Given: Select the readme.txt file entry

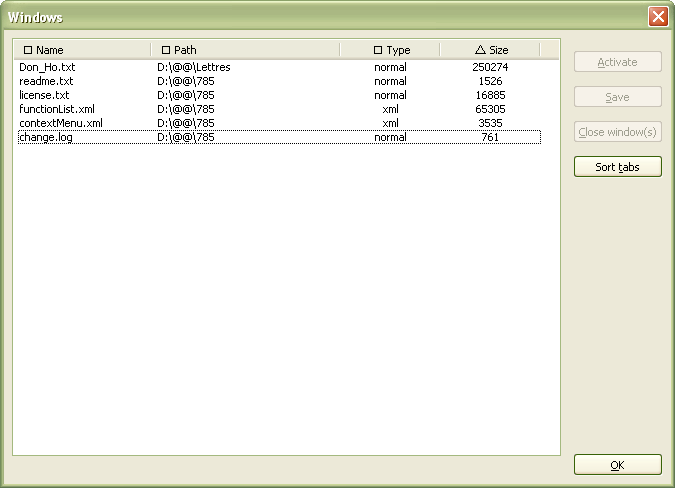Looking at the screenshot, I should [x=46, y=81].
